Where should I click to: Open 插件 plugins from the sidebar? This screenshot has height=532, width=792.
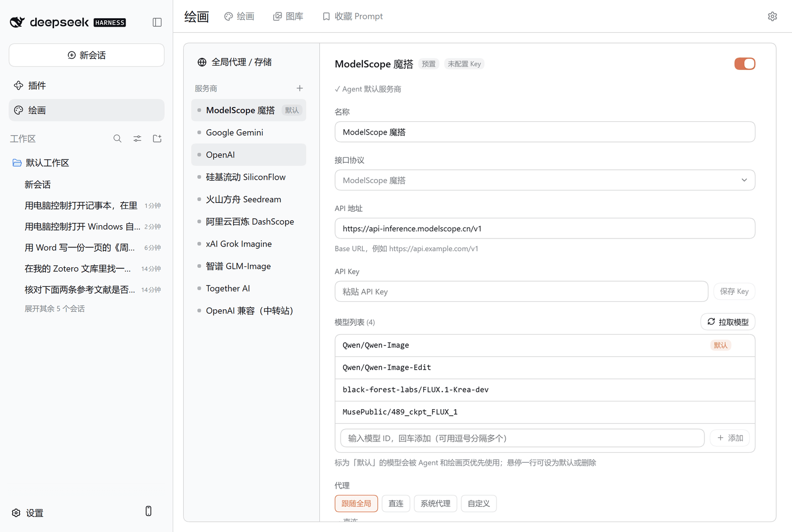click(87, 85)
